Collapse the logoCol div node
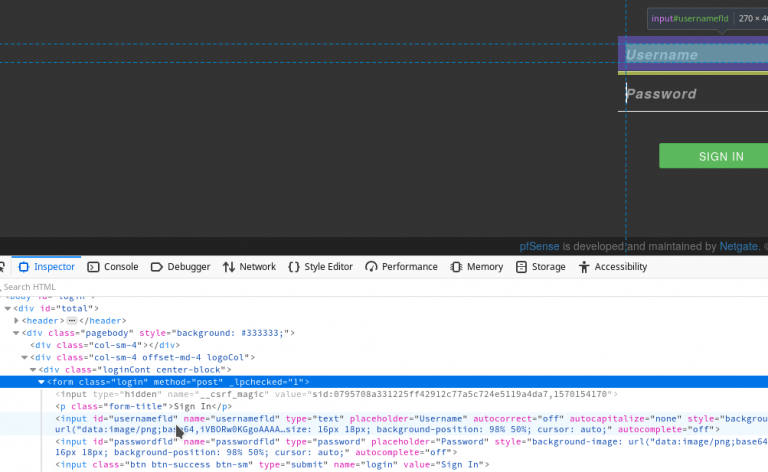The height and width of the screenshot is (472, 768). pyautogui.click(x=24, y=357)
